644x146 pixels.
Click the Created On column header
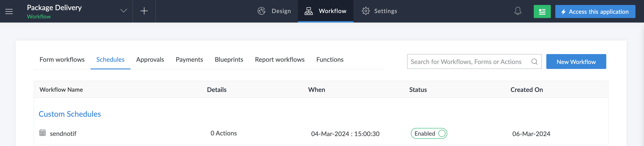click(527, 89)
